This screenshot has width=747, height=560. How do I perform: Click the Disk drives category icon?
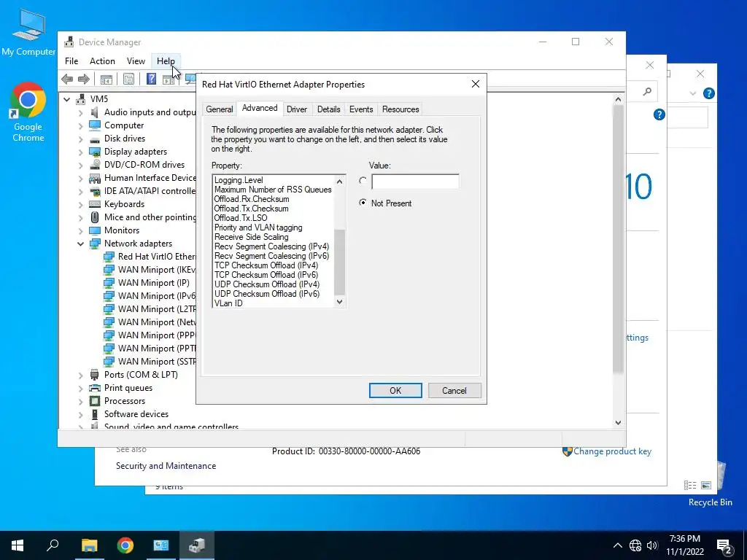click(95, 139)
